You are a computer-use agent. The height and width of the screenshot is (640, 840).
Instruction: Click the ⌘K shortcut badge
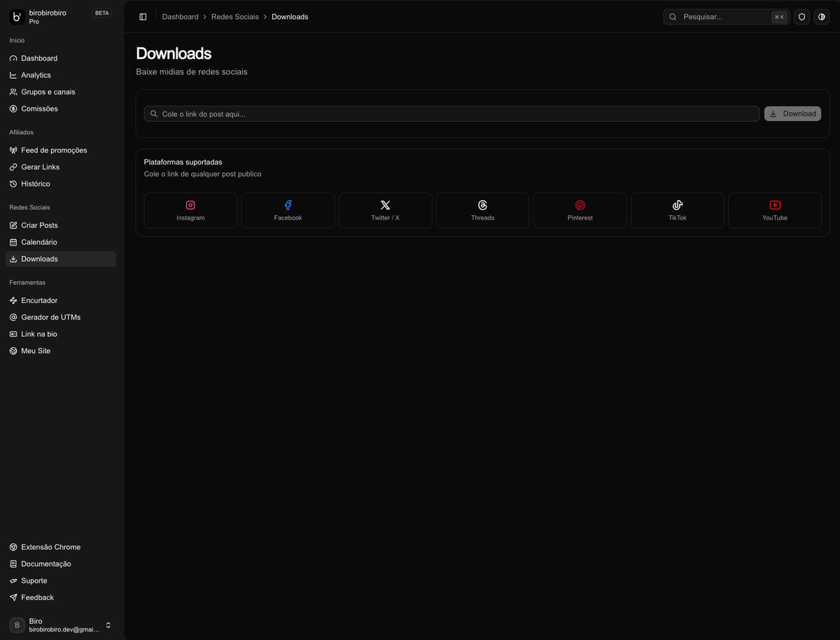779,17
